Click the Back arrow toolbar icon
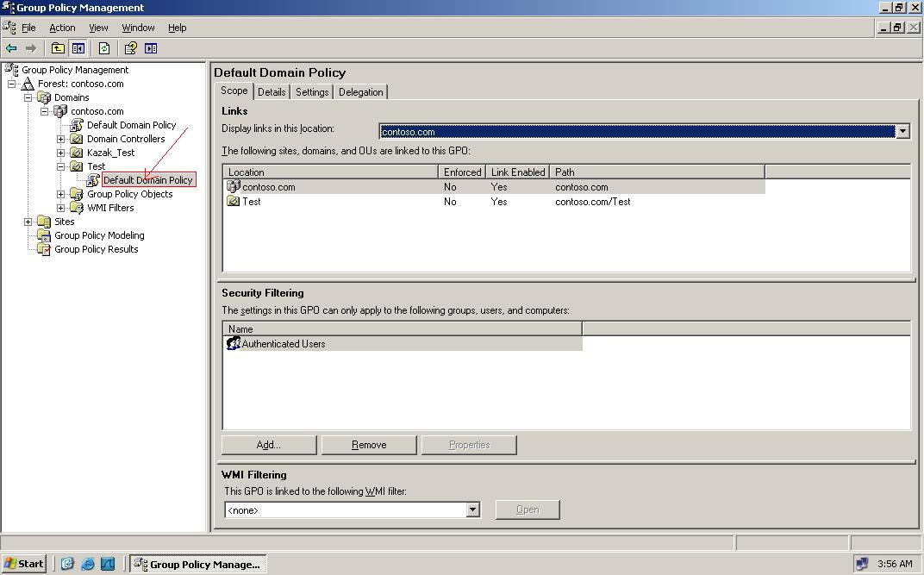Screen dimensions: 924x575 (11, 48)
